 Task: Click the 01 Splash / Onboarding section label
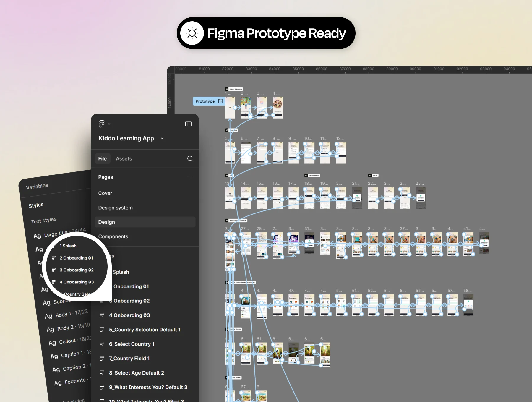point(234,89)
